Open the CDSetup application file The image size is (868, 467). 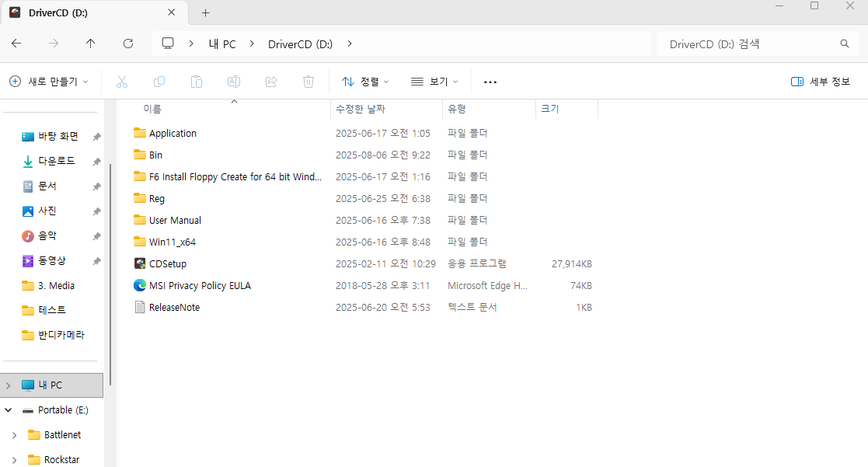coord(168,263)
